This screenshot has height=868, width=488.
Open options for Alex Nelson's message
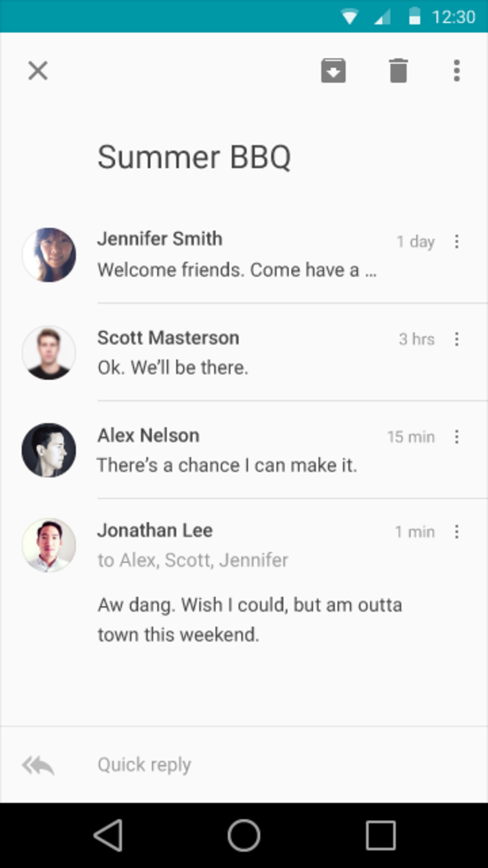[456, 437]
